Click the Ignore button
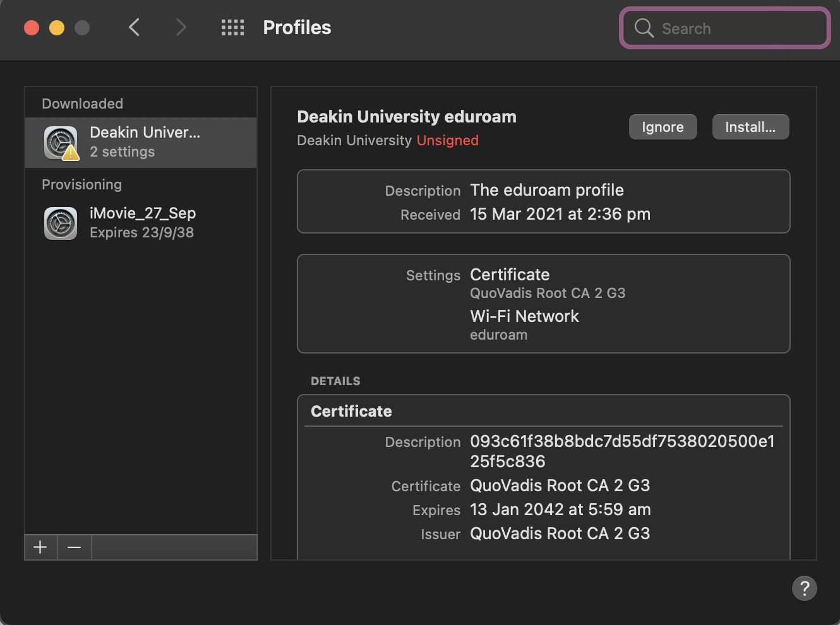Viewport: 840px width, 625px height. click(663, 127)
